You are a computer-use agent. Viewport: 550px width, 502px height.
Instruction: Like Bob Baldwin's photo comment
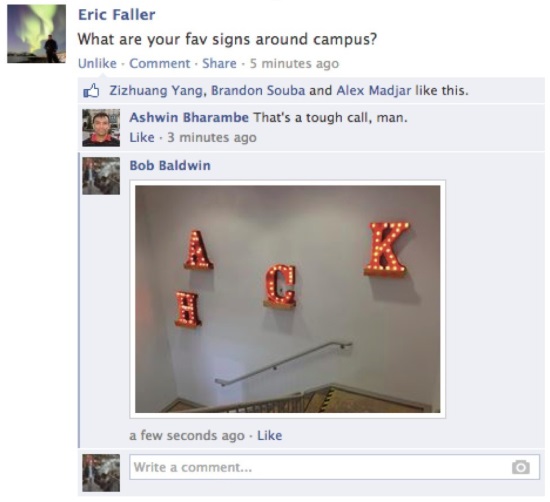coord(269,435)
